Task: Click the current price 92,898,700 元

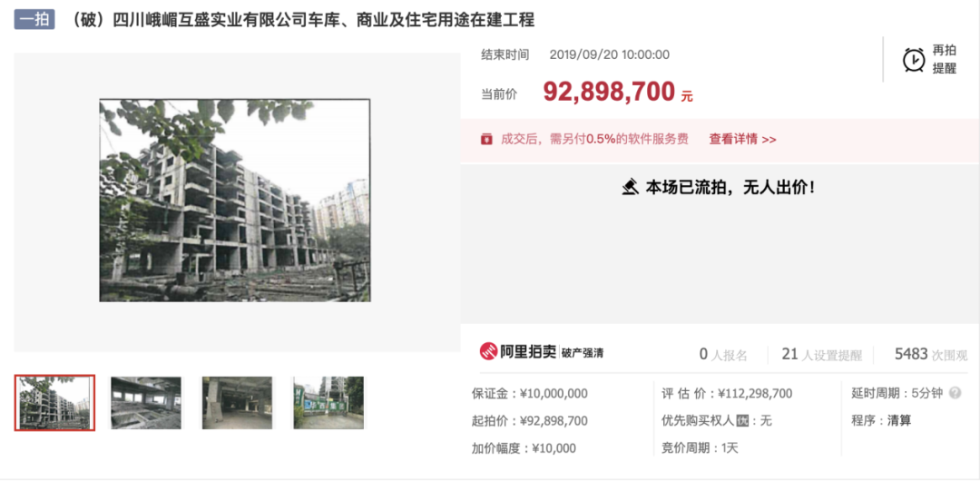Action: pyautogui.click(x=618, y=92)
